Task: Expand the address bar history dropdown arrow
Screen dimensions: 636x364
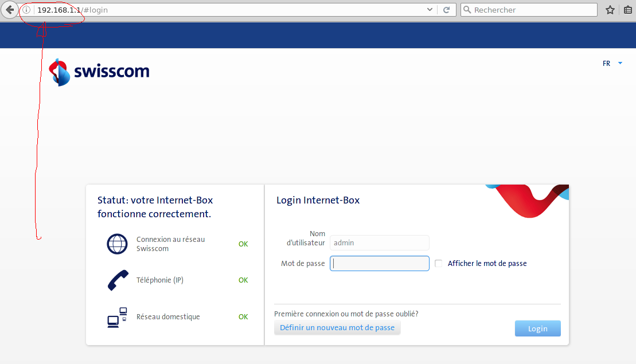Action: 430,10
